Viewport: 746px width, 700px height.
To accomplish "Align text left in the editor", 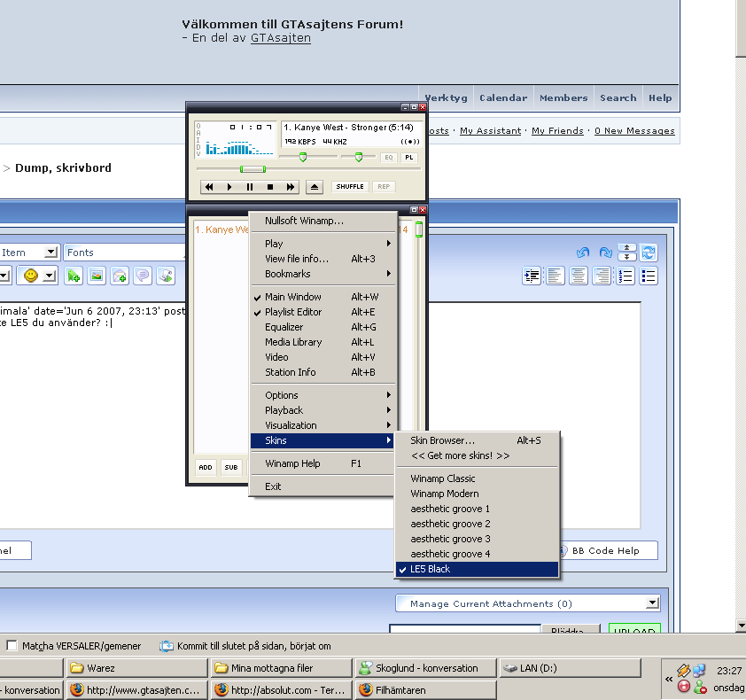I will (556, 276).
